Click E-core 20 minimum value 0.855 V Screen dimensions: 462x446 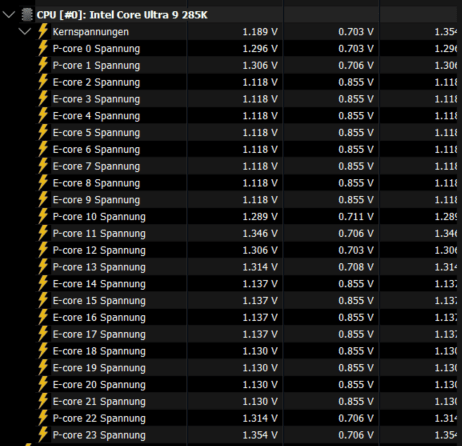click(x=356, y=385)
